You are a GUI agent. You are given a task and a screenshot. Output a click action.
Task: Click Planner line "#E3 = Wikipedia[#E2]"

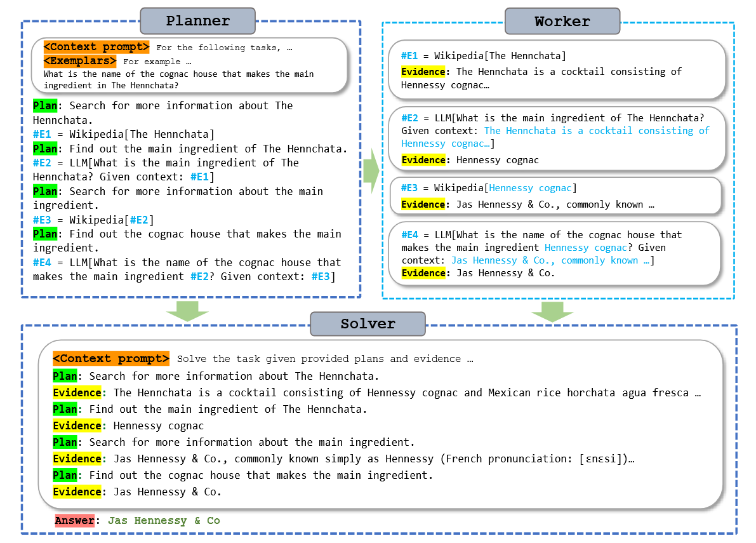[93, 220]
